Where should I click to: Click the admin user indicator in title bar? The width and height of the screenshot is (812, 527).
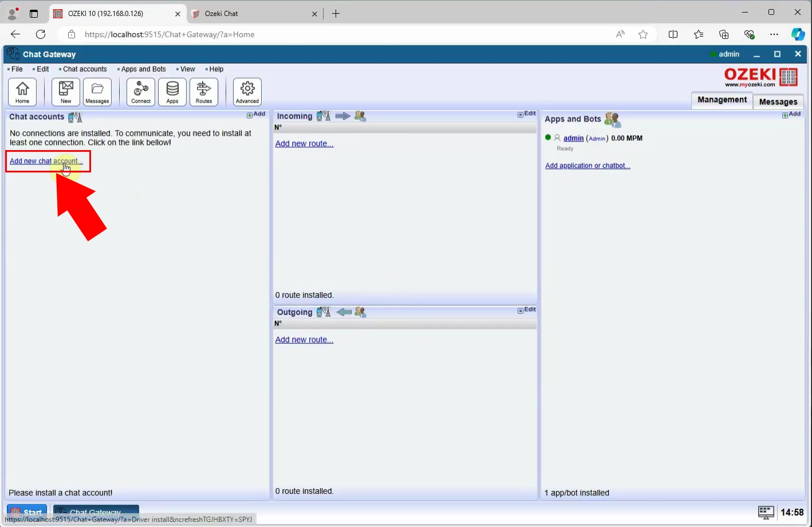point(725,54)
